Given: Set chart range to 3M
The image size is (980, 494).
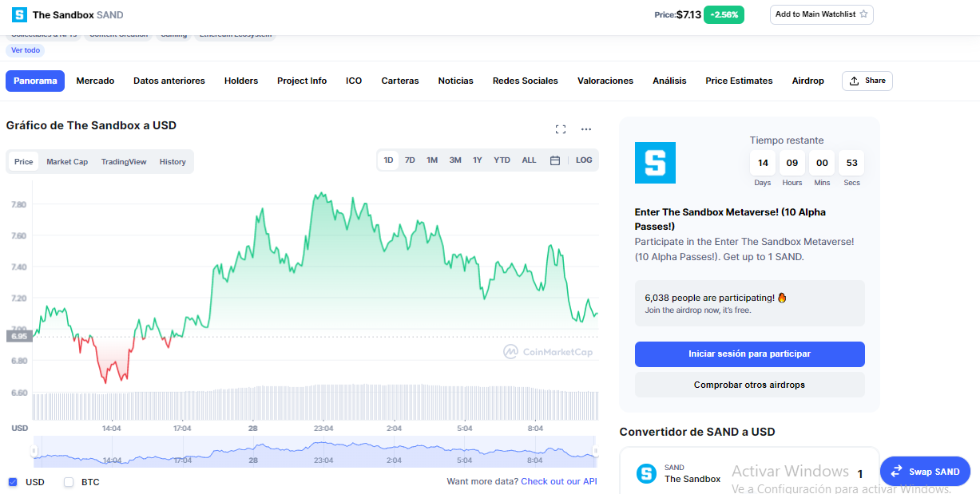Looking at the screenshot, I should tap(455, 160).
